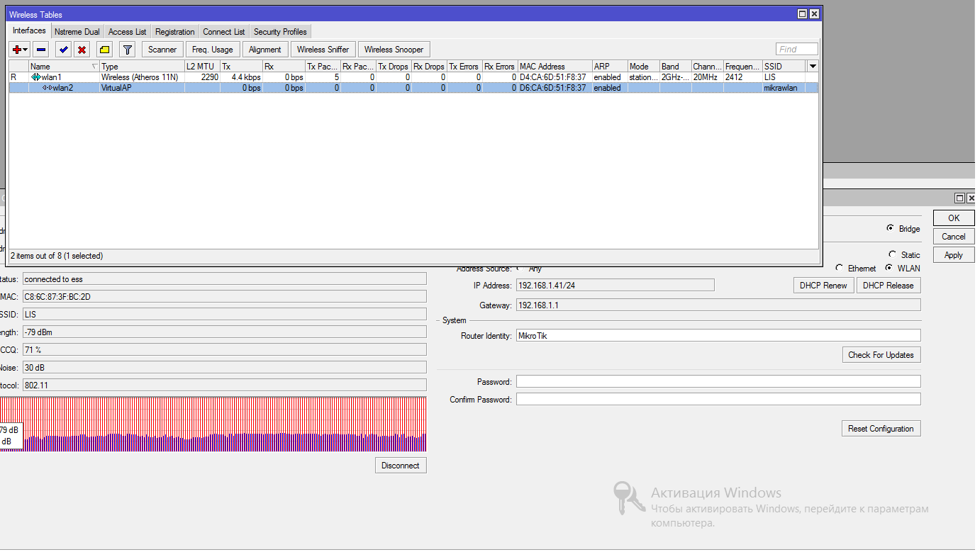The image size is (980, 557).
Task: Open the filter funnel icon
Action: [x=127, y=50]
